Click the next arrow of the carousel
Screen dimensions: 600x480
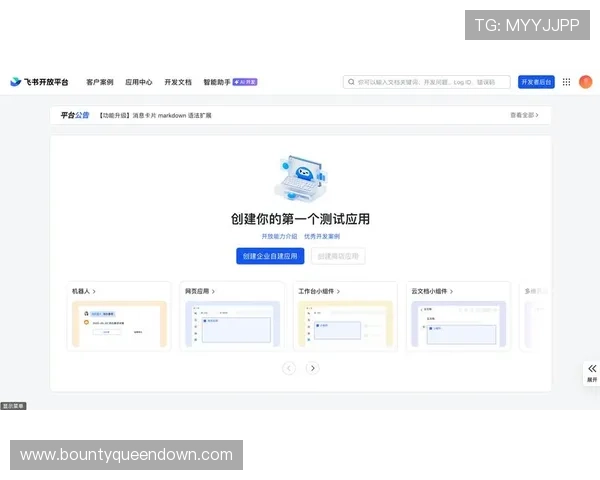(x=313, y=368)
